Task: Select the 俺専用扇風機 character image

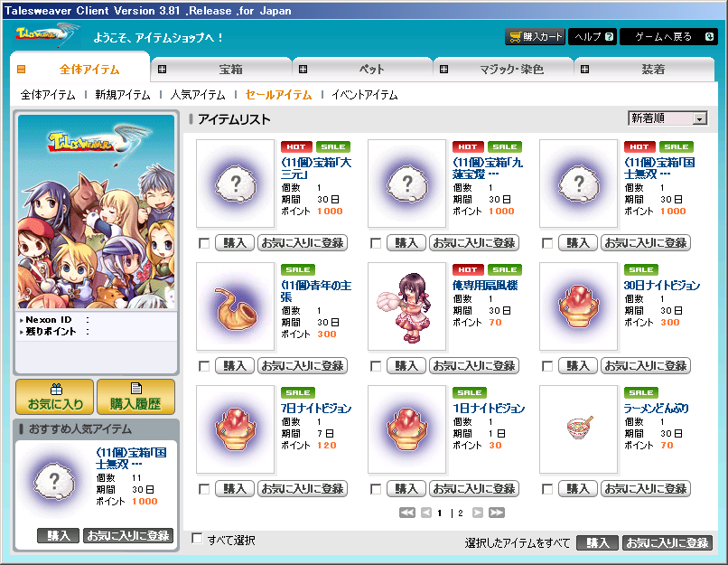Action: pyautogui.click(x=406, y=306)
